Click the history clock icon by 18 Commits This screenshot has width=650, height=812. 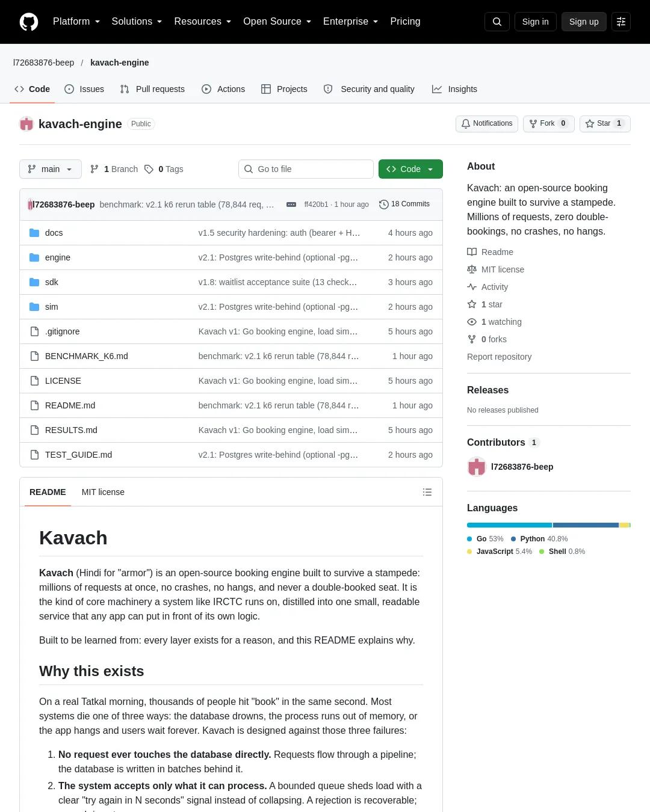[x=384, y=205]
